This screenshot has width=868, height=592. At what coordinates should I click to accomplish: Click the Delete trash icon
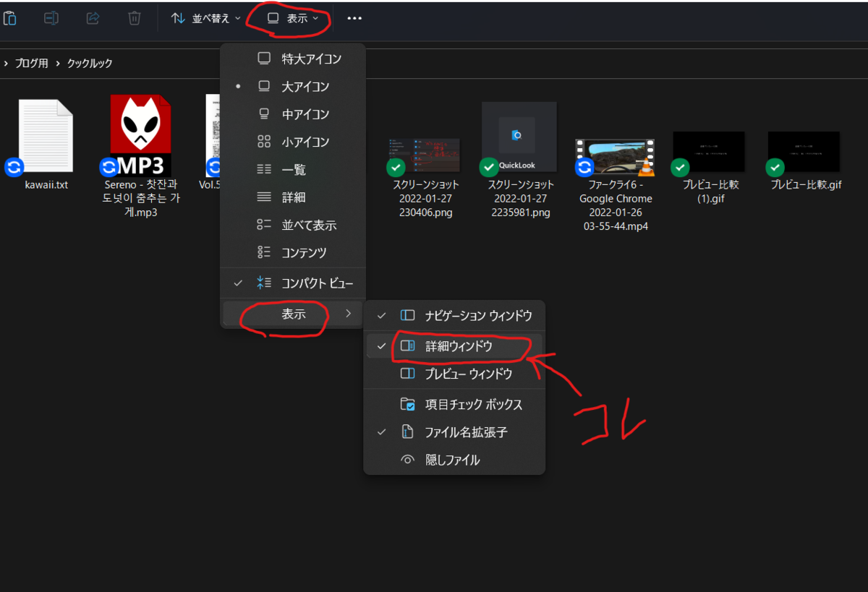[134, 17]
